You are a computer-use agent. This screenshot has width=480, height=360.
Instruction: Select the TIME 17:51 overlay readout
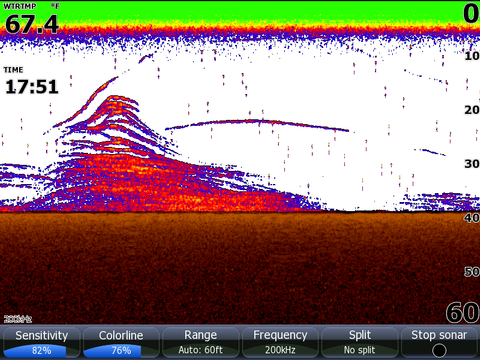coord(31,86)
